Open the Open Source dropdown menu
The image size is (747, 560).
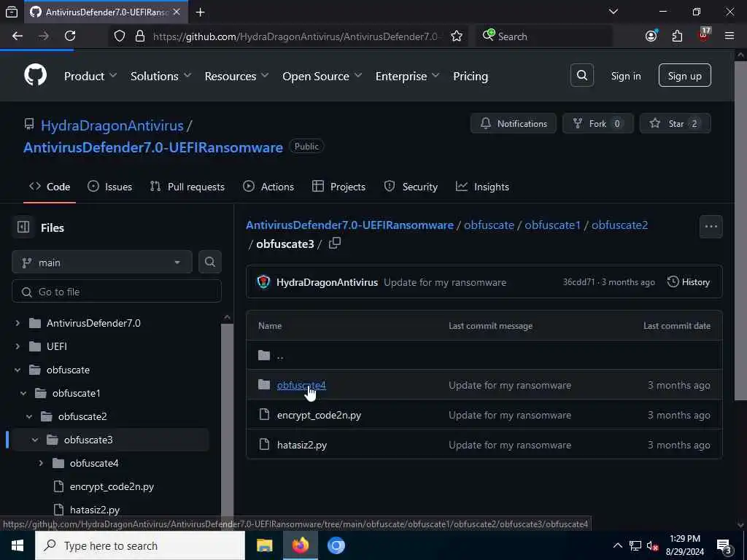tap(322, 76)
